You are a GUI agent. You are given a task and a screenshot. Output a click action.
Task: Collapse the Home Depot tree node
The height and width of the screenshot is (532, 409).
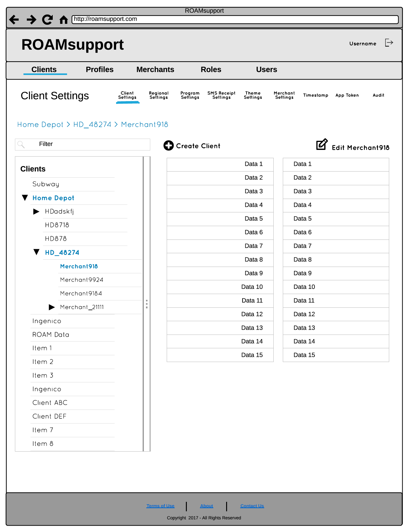pos(25,198)
